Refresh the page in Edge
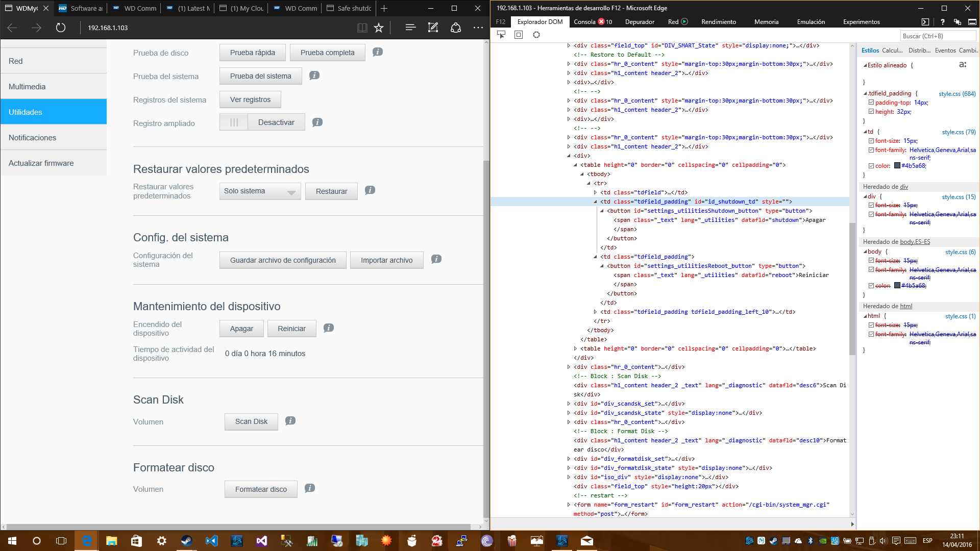The height and width of the screenshot is (551, 980). pos(61,28)
